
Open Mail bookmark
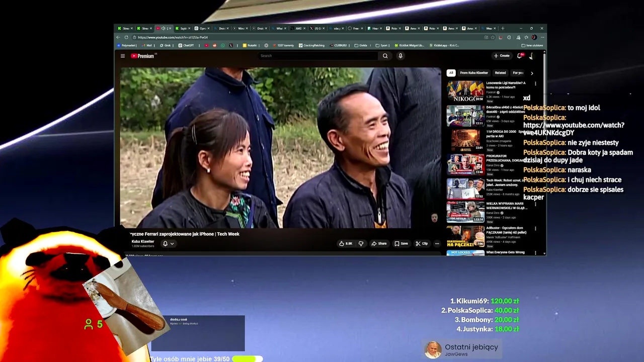coord(145,45)
